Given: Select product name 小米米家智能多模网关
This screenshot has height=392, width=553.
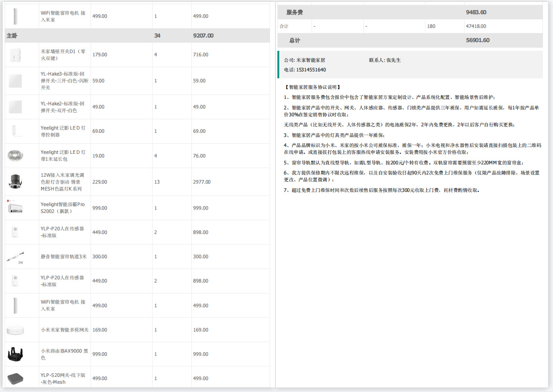Looking at the screenshot, I should (x=65, y=330).
